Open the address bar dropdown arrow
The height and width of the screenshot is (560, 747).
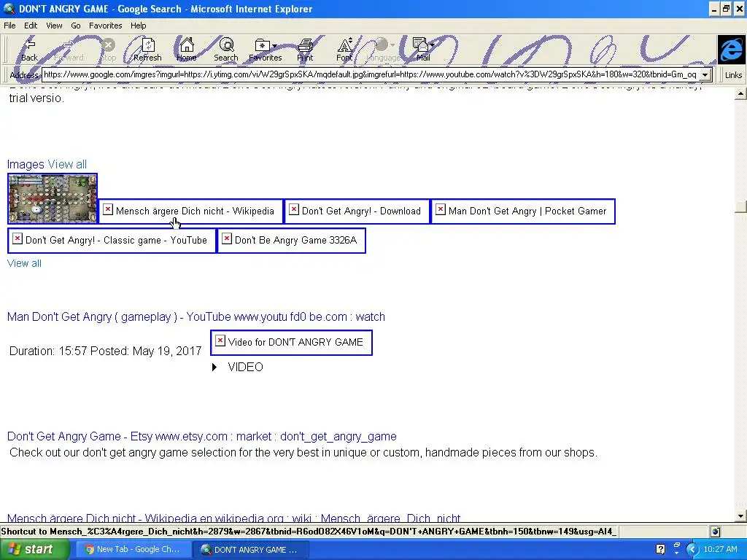click(705, 75)
